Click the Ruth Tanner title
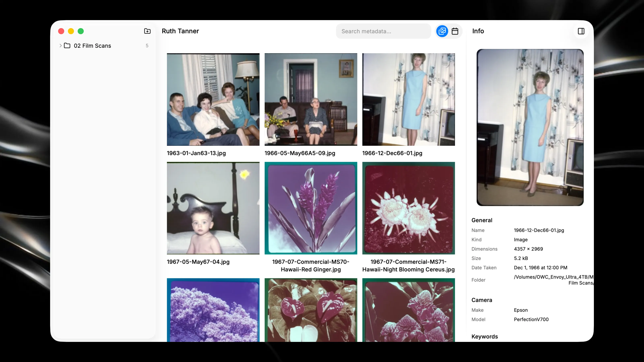 180,31
